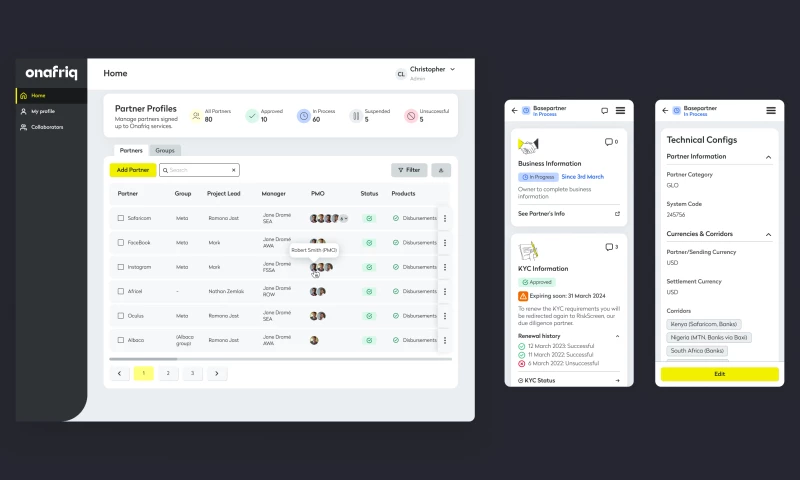
Task: Go back using the arrow in the Business Information panel
Action: click(x=514, y=110)
